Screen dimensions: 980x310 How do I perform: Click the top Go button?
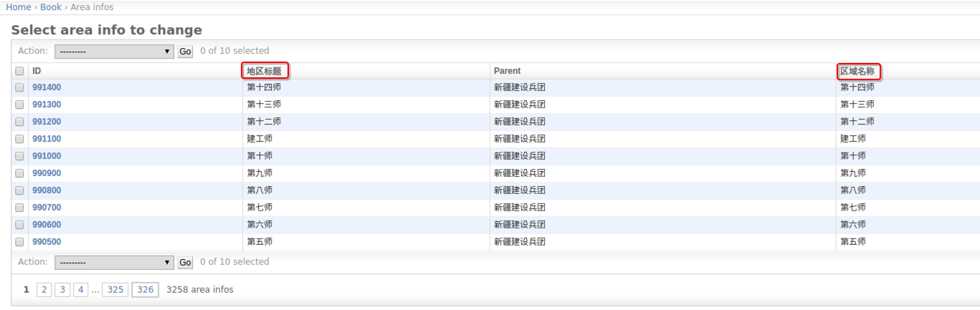click(x=185, y=52)
